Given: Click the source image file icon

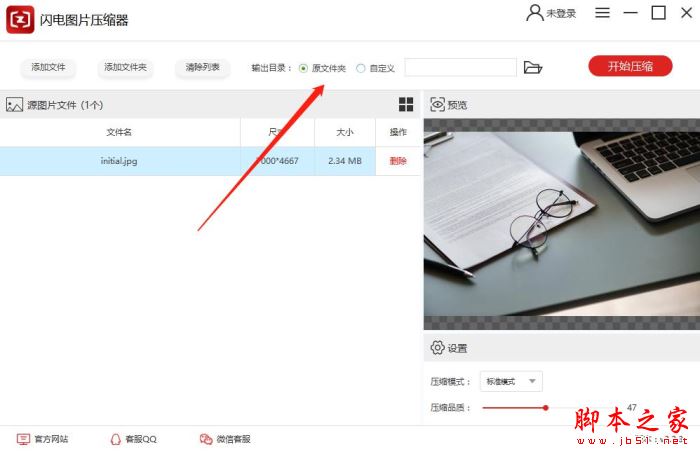Looking at the screenshot, I should pyautogui.click(x=14, y=105).
